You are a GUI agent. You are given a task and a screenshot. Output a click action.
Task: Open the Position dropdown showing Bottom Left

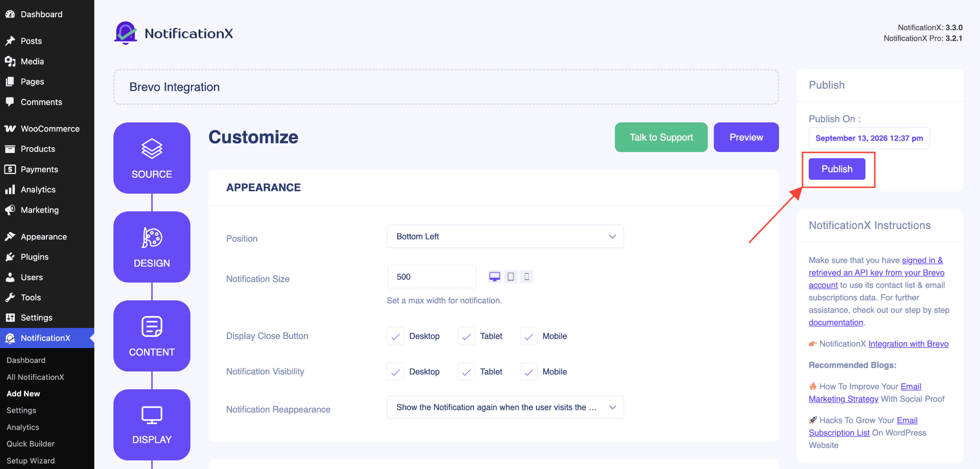click(x=505, y=237)
